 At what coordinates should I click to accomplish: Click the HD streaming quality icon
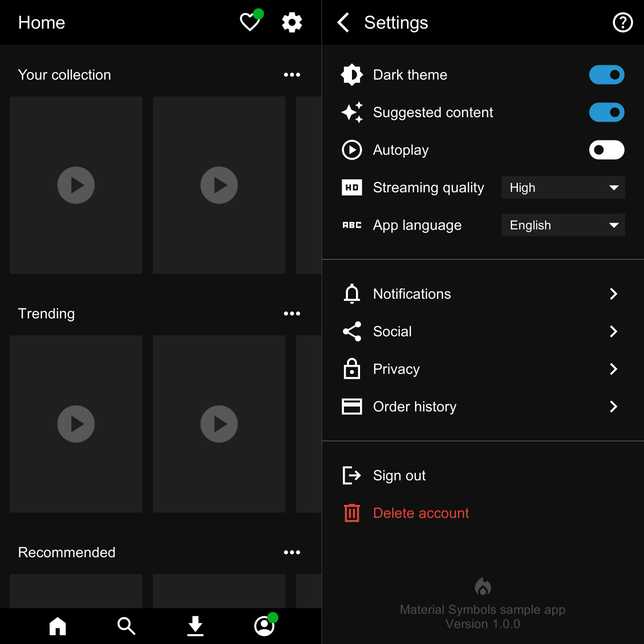point(352,187)
